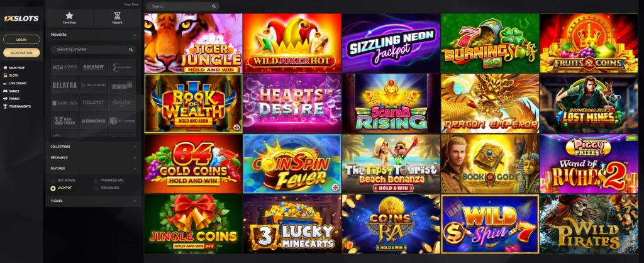This screenshot has height=263, width=644.
Task: Filter by Playson provider logo
Action: click(x=93, y=85)
